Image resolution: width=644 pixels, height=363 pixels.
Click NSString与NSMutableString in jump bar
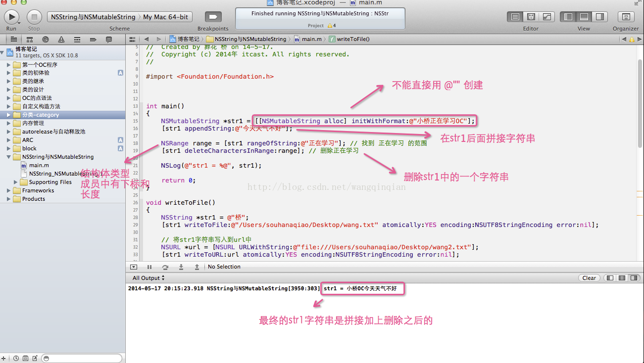click(246, 39)
